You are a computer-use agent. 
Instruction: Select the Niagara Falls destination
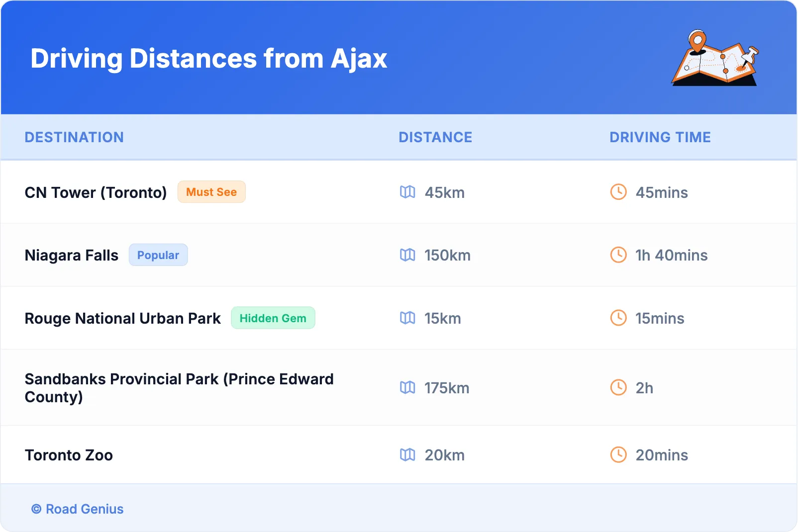pos(72,255)
